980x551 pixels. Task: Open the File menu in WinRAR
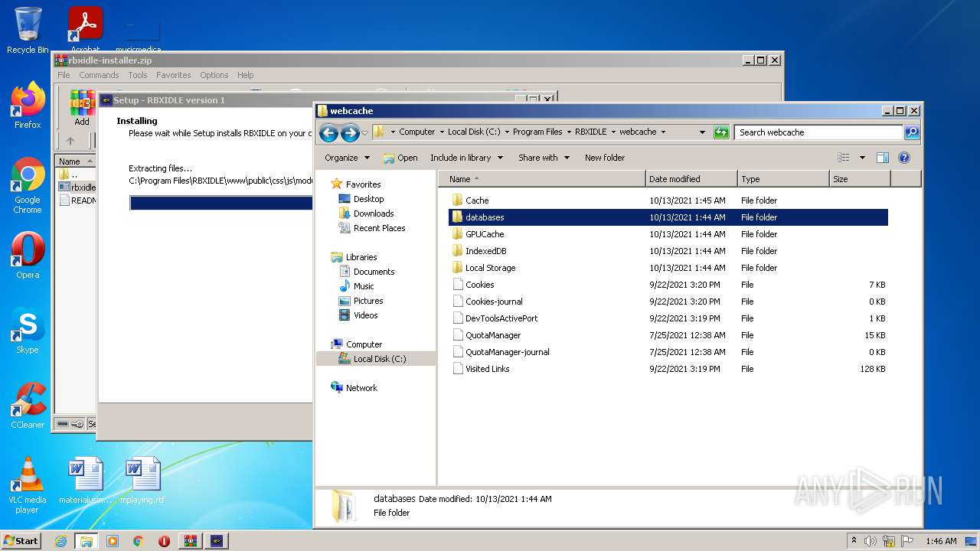click(64, 75)
